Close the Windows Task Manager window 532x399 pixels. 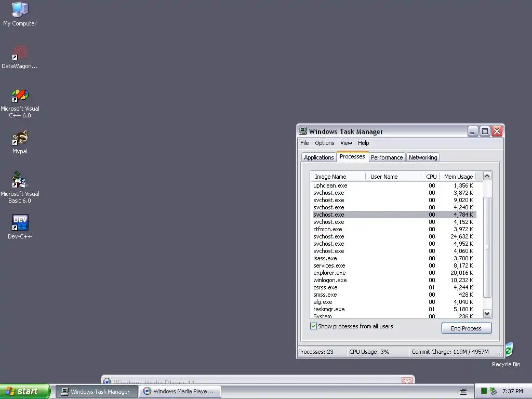pyautogui.click(x=497, y=131)
